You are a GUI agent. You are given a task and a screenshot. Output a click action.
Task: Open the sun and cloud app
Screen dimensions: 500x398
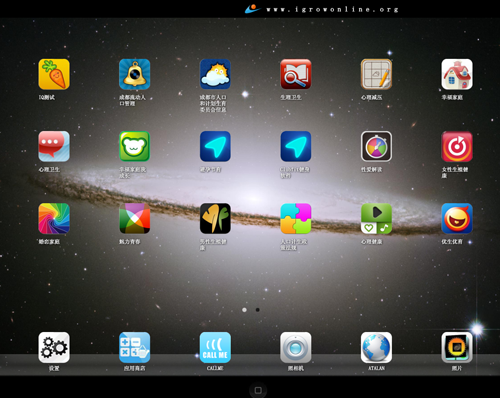215,74
